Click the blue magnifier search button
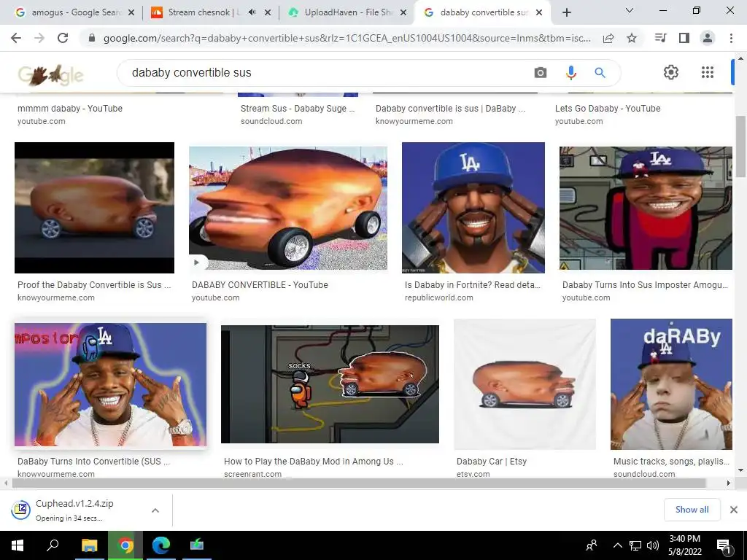The height and width of the screenshot is (560, 747). [x=600, y=72]
